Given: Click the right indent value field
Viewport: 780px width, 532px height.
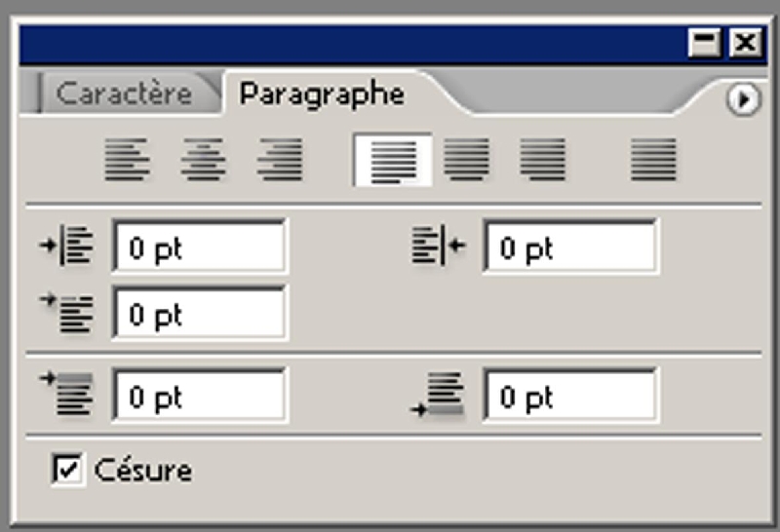Looking at the screenshot, I should coord(570,247).
